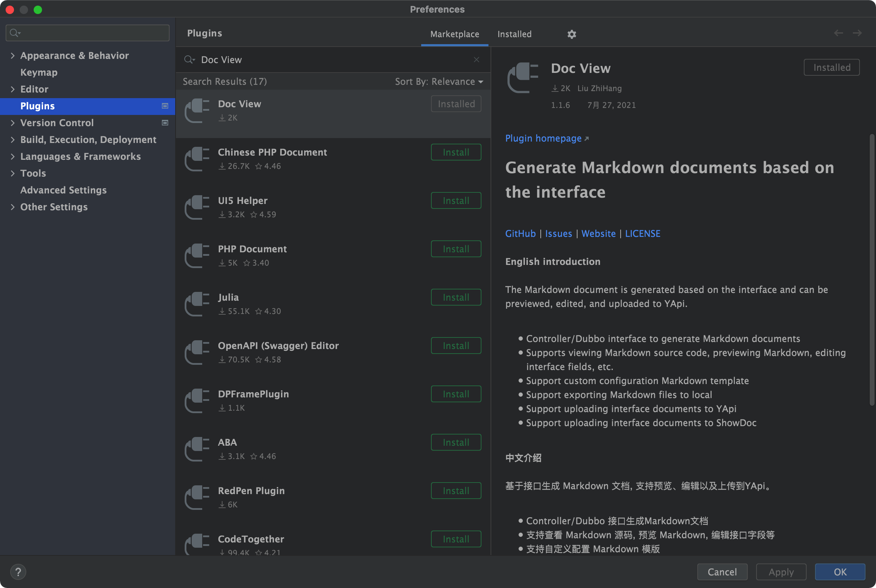This screenshot has width=876, height=588.
Task: Click the plugin search magnifier icon
Action: point(189,60)
